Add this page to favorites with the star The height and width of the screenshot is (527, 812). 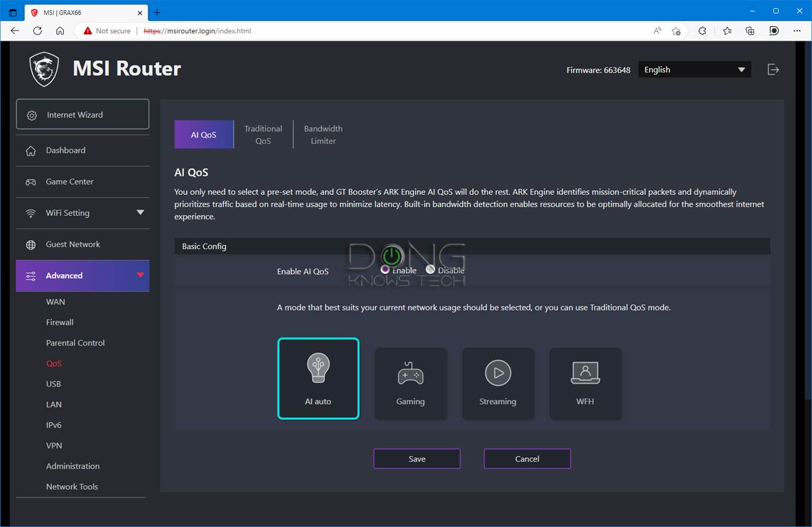tap(676, 30)
